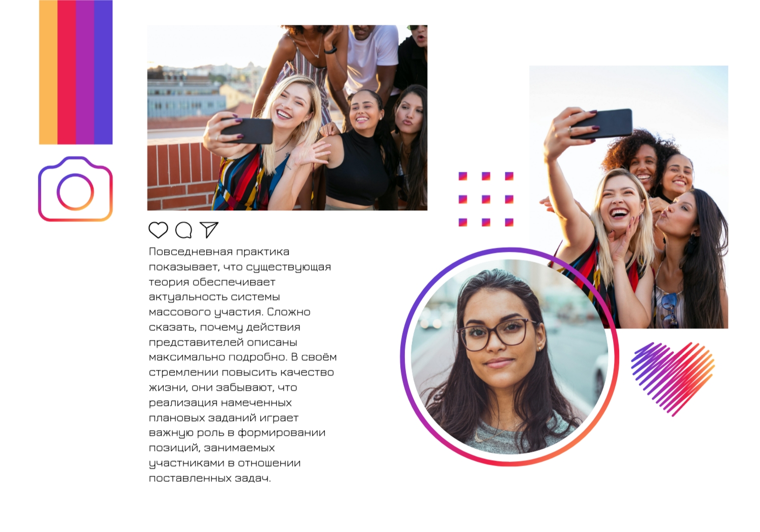Click the paragraph starting with "Повседневная практика"

(x=243, y=365)
